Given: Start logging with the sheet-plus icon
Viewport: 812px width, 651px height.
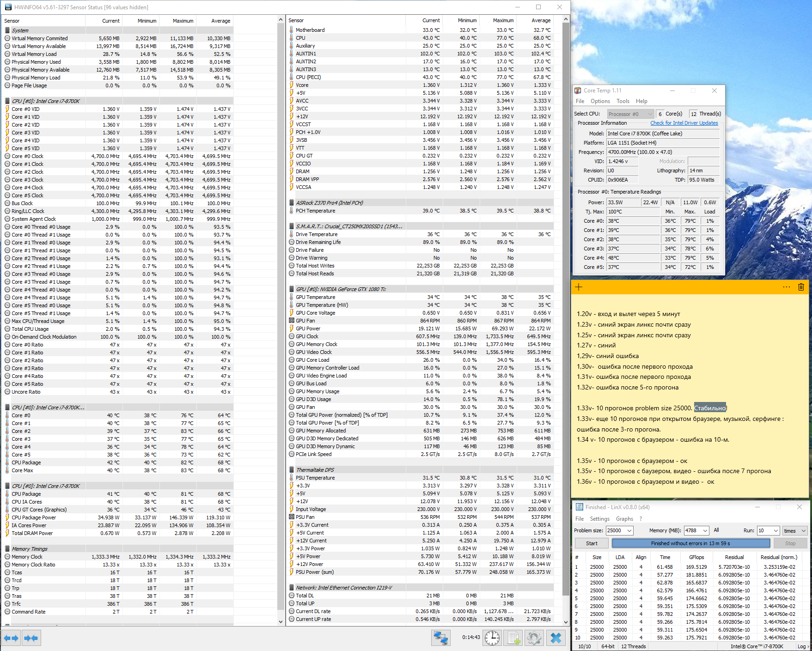Looking at the screenshot, I should click(513, 638).
